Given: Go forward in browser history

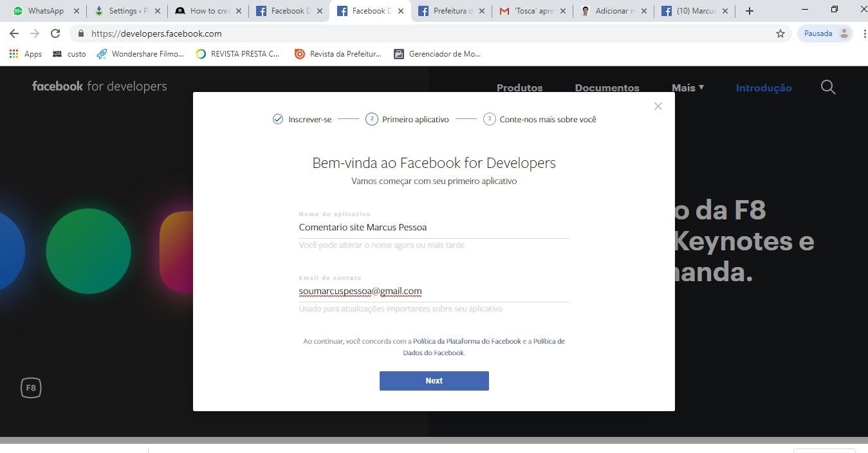Looking at the screenshot, I should click(x=35, y=33).
